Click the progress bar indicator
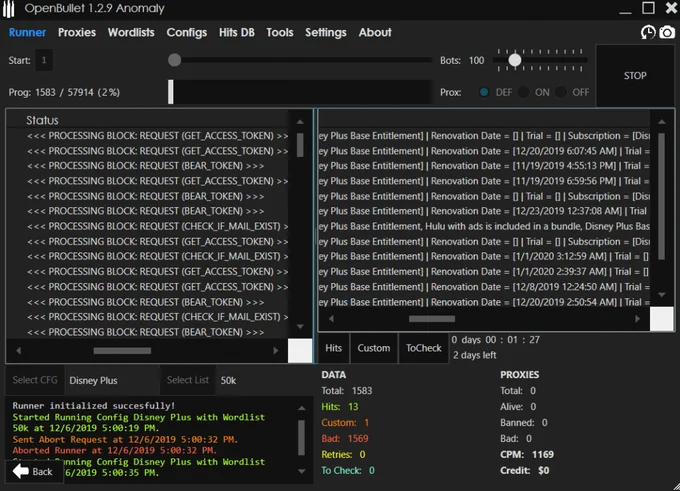The height and width of the screenshot is (491, 680). 171,92
